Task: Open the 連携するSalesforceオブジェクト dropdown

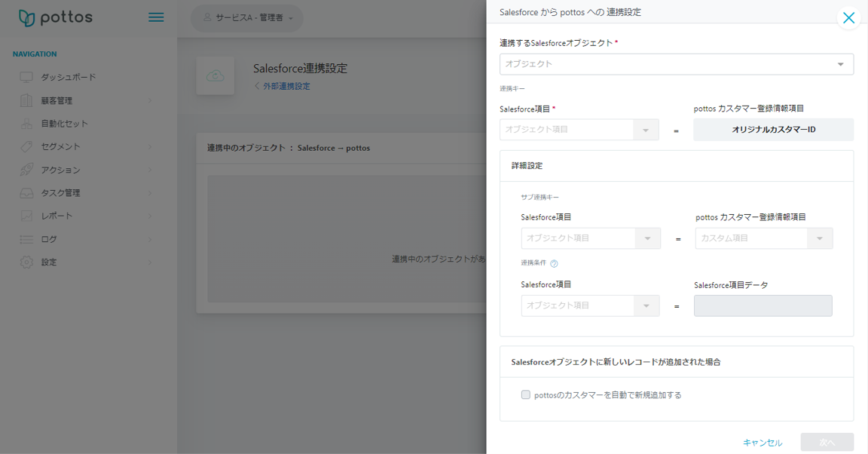Action: (677, 64)
